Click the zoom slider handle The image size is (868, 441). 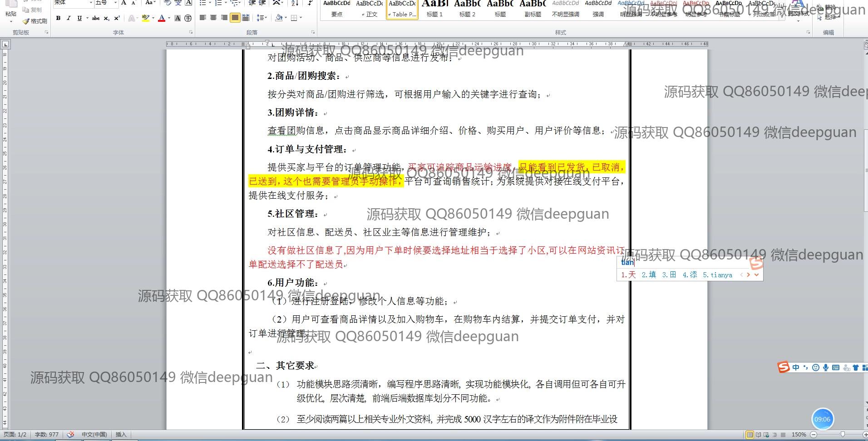[843, 435]
